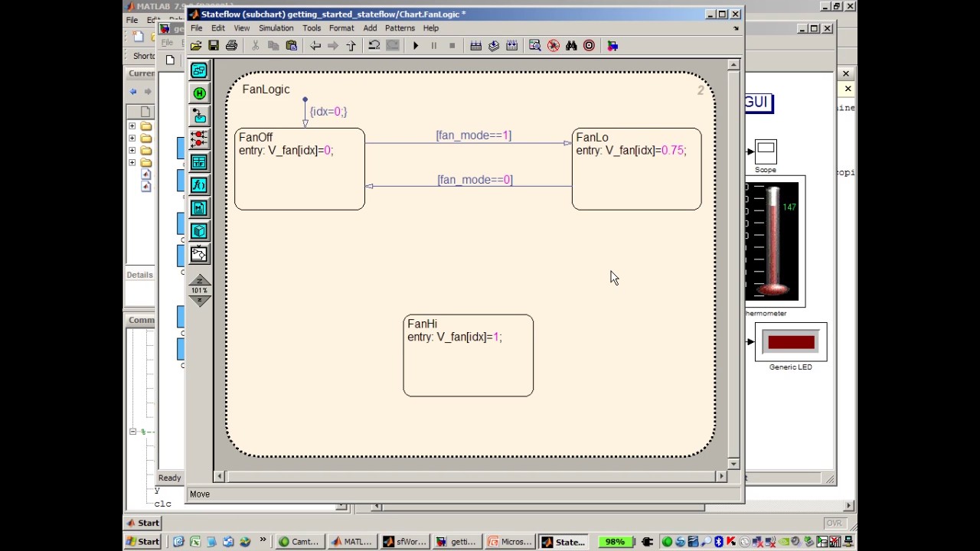Image resolution: width=980 pixels, height=551 pixels.
Task: Select the Connective junction tool
Action: [199, 139]
